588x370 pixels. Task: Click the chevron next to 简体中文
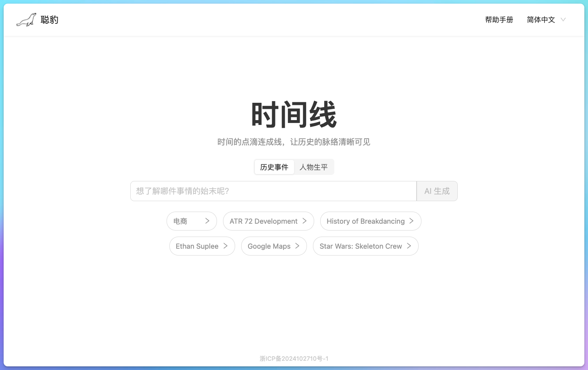[563, 19]
